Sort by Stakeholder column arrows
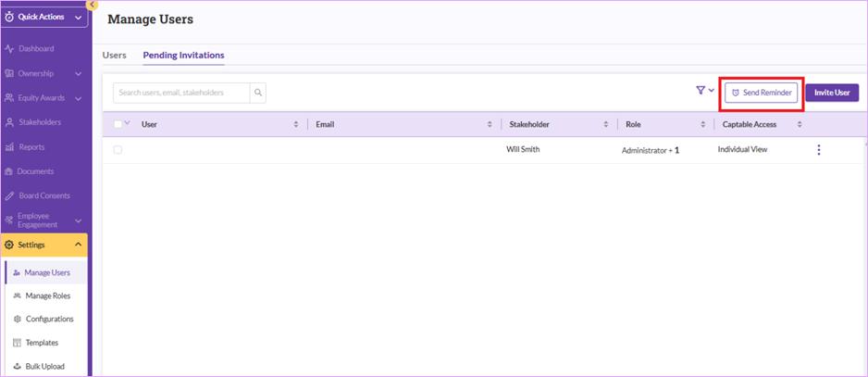 point(605,125)
